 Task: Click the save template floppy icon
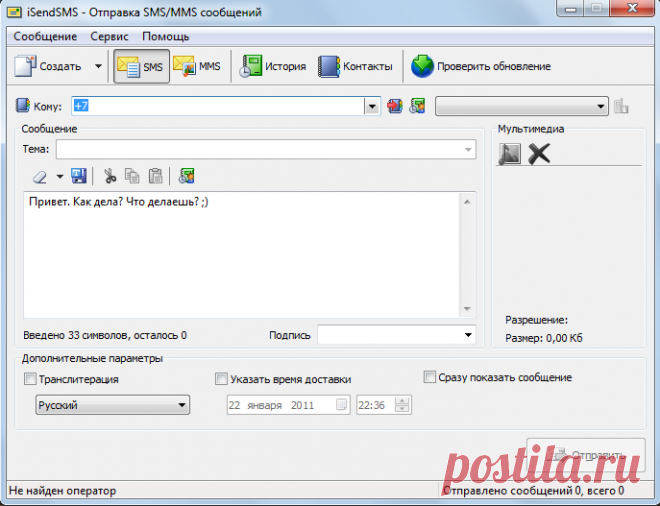click(79, 176)
